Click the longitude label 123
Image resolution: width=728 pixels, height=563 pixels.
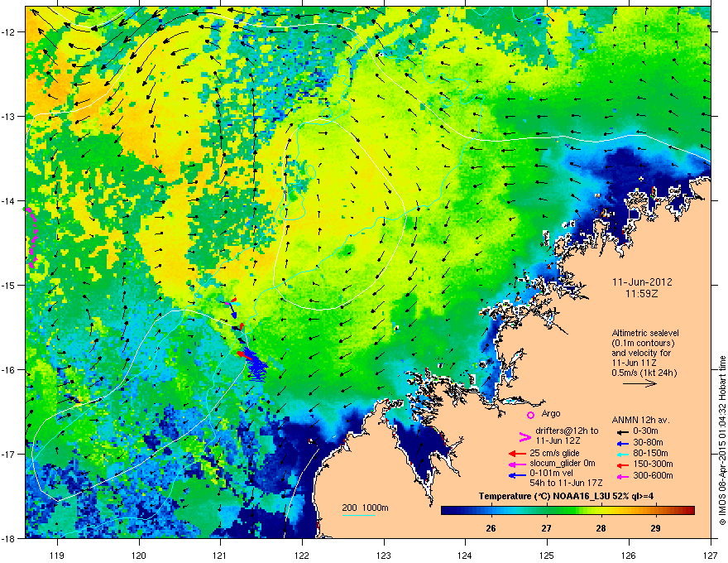pyautogui.click(x=384, y=555)
